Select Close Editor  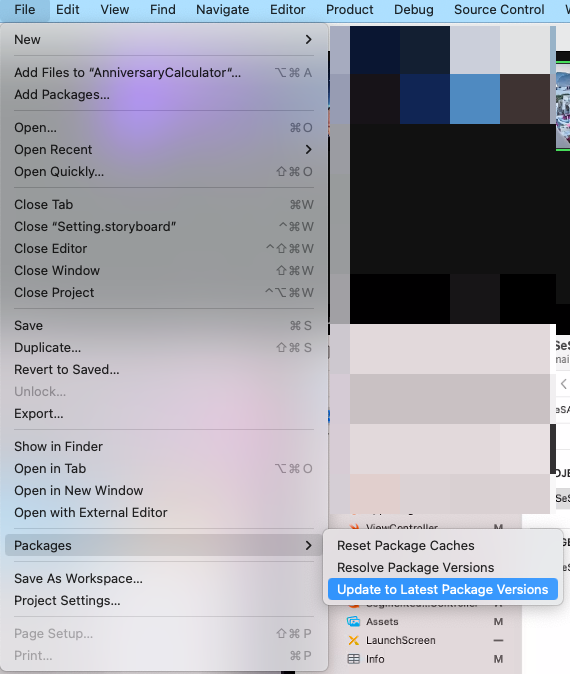pos(164,248)
